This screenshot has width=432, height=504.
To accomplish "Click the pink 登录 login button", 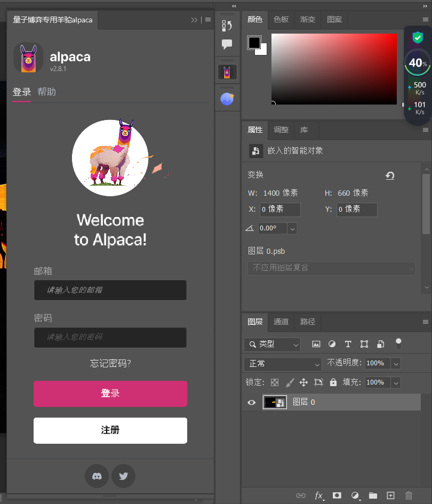I will 110,394.
